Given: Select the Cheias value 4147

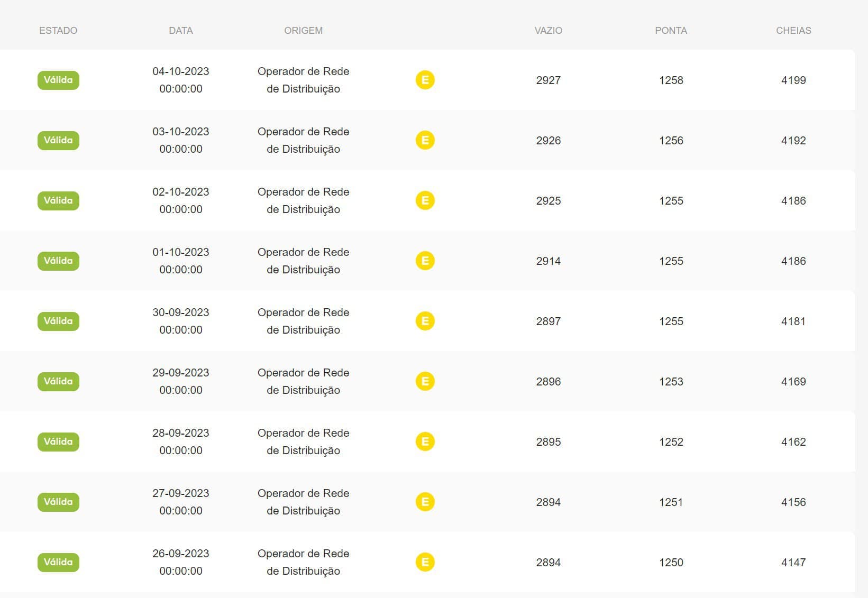Looking at the screenshot, I should click(x=793, y=563).
